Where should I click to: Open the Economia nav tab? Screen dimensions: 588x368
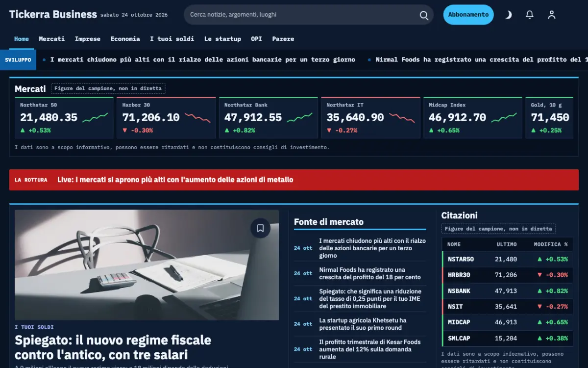[x=125, y=39]
